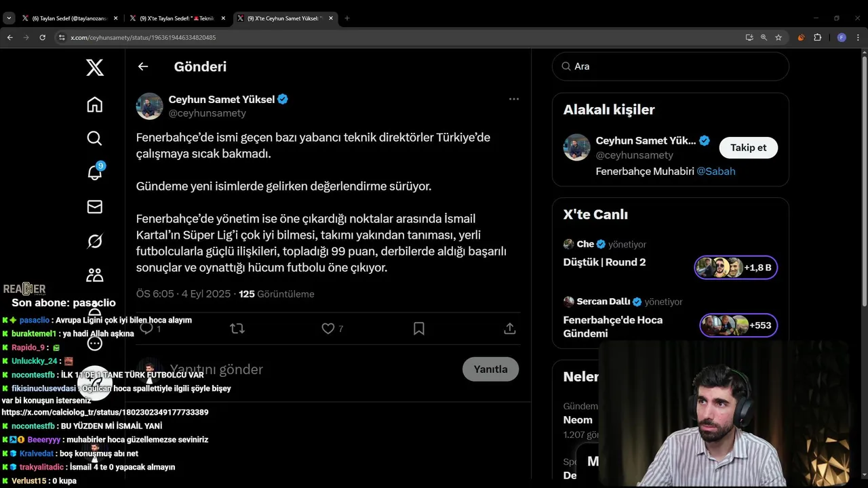Close the X'te Ceyhun Samet Yüksel tab
This screenshot has width=868, height=488.
[331, 18]
